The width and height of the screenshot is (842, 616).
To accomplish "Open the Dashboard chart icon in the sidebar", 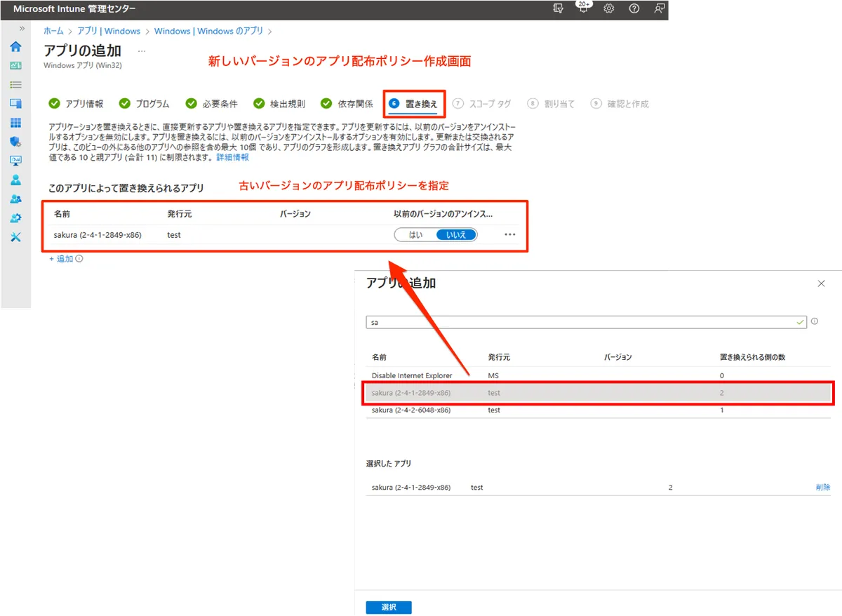I will [15, 66].
